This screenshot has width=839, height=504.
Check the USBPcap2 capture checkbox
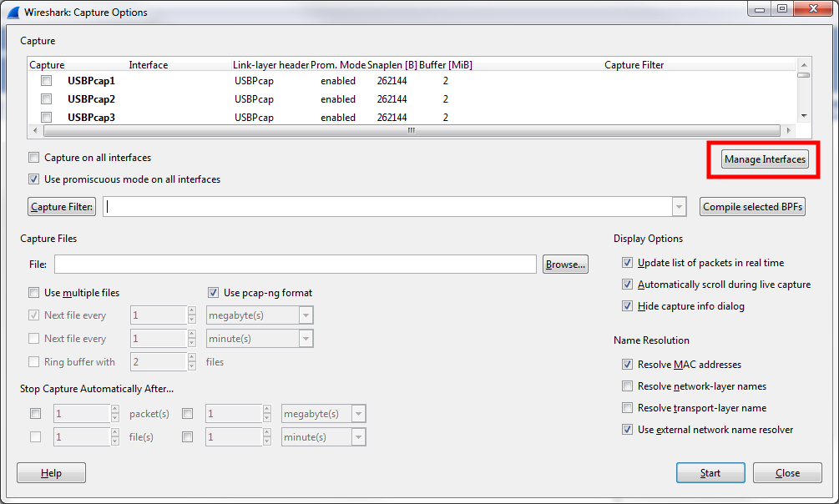pyautogui.click(x=47, y=99)
